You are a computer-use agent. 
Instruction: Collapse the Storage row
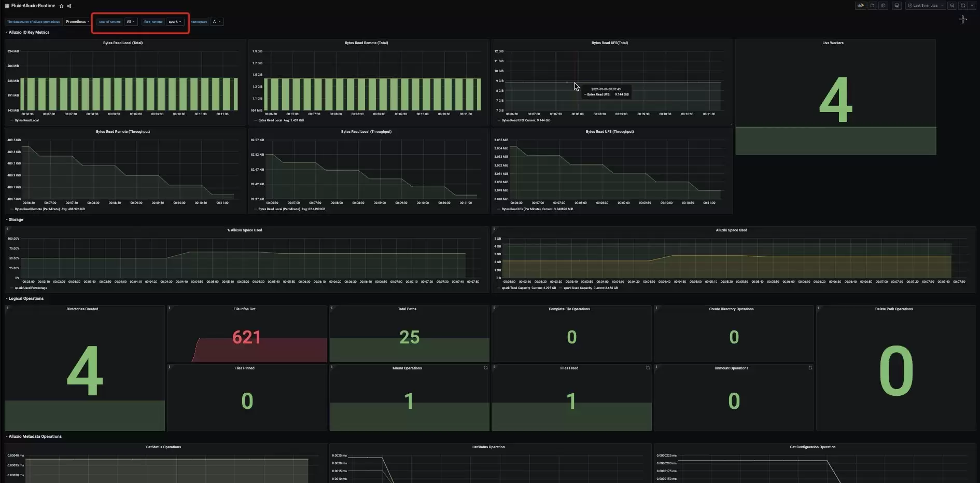[15, 219]
